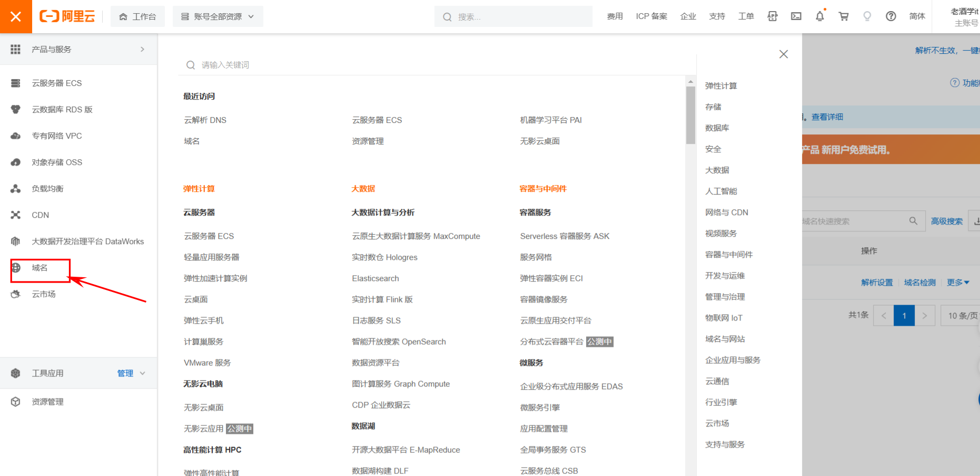Click the domain search magnifier icon
980x476 pixels.
point(913,221)
